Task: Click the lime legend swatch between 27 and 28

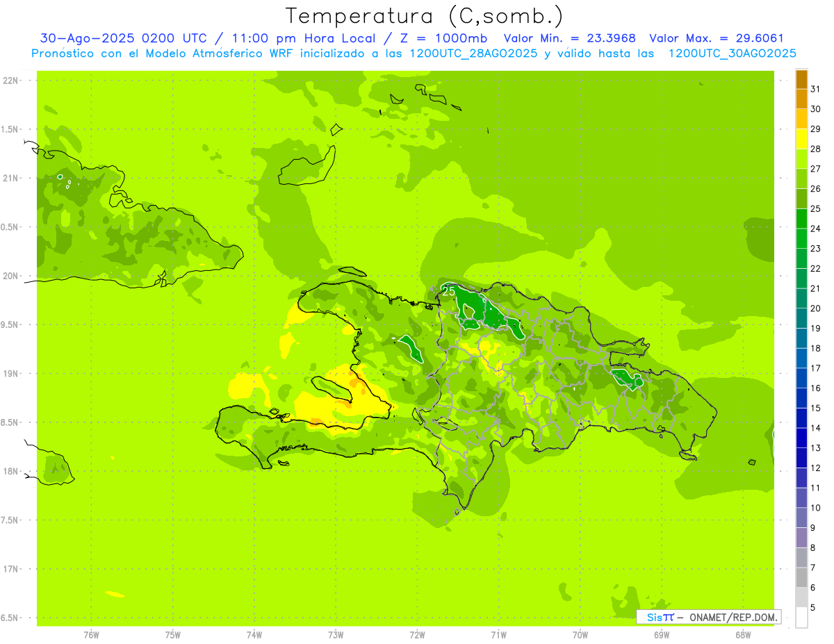Action: (x=801, y=159)
